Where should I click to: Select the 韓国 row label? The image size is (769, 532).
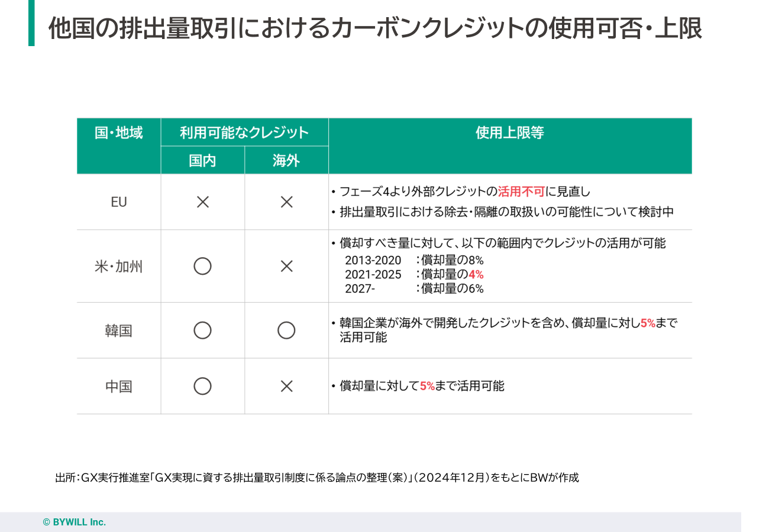pos(119,330)
